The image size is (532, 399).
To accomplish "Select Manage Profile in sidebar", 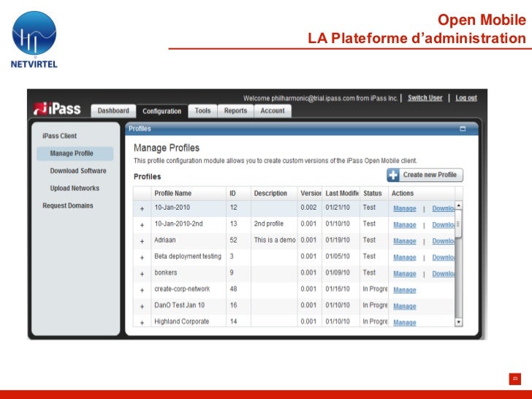I will pos(75,153).
